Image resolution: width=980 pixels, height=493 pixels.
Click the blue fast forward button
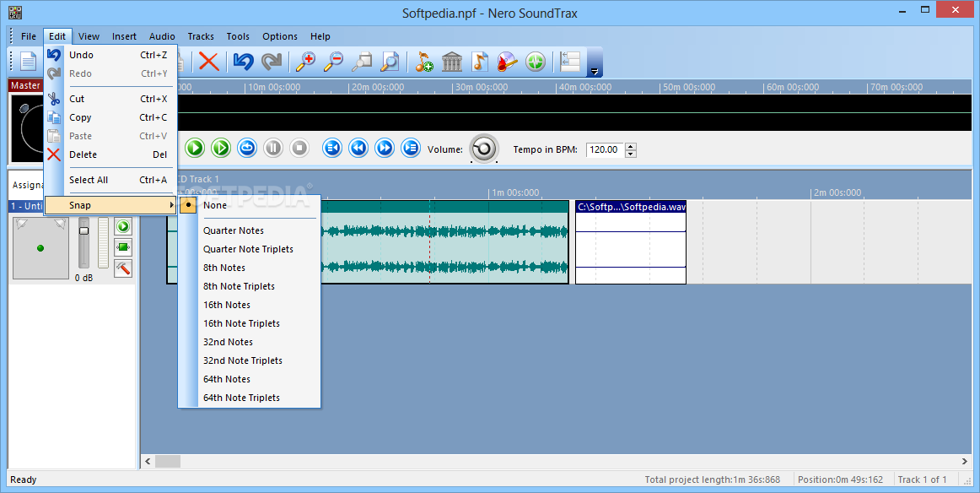pyautogui.click(x=385, y=149)
